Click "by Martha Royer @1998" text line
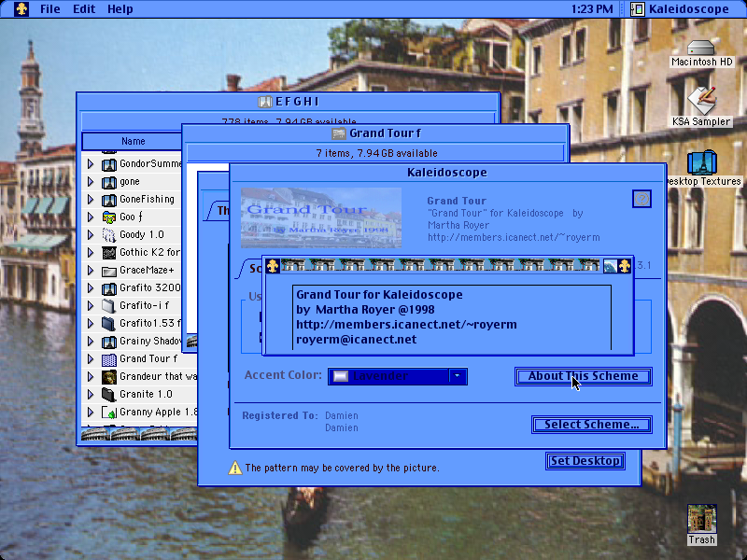 click(365, 310)
